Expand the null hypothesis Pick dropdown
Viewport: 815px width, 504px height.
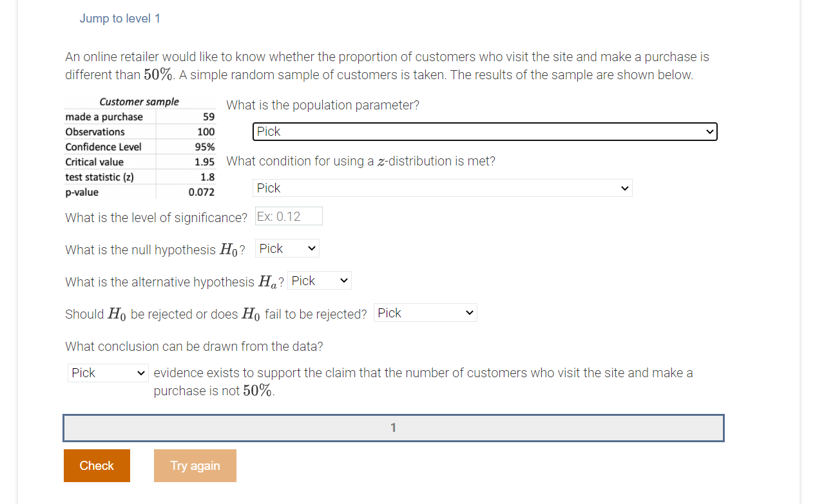287,248
